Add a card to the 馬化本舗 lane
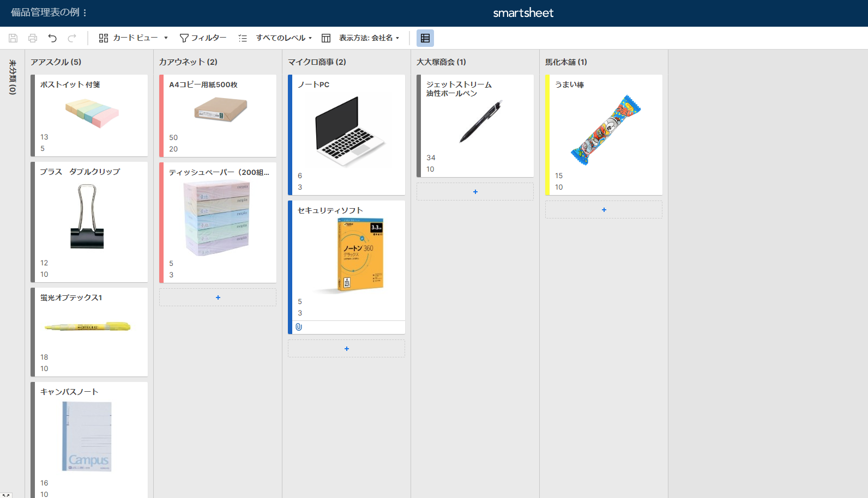Screen dimensions: 868x498 (x=604, y=210)
